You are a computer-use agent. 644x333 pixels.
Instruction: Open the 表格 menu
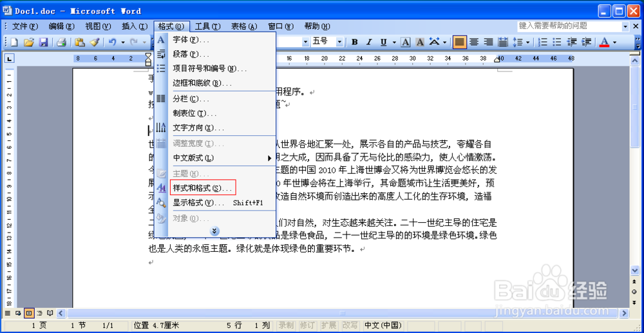[244, 26]
